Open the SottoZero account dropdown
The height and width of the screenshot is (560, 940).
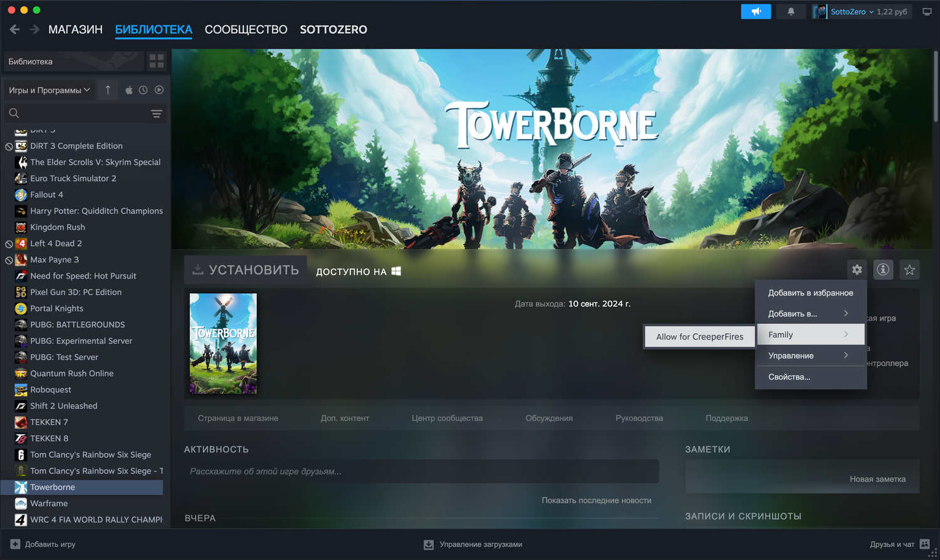point(852,11)
